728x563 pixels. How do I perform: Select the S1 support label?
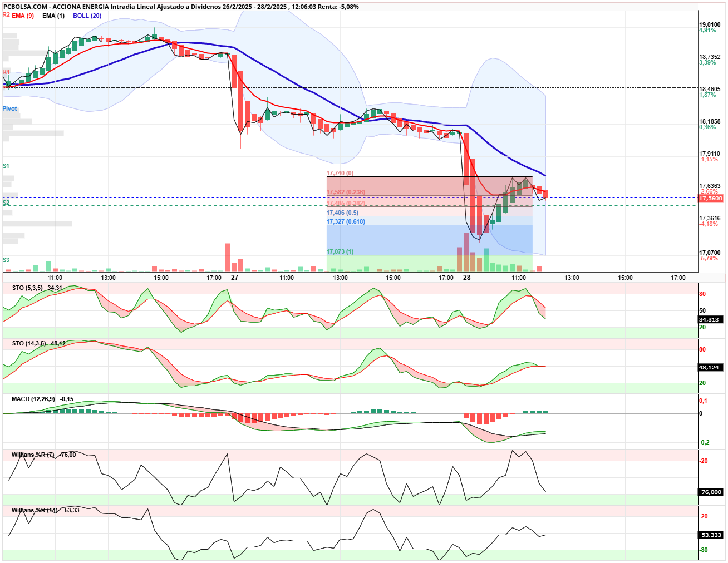6,166
